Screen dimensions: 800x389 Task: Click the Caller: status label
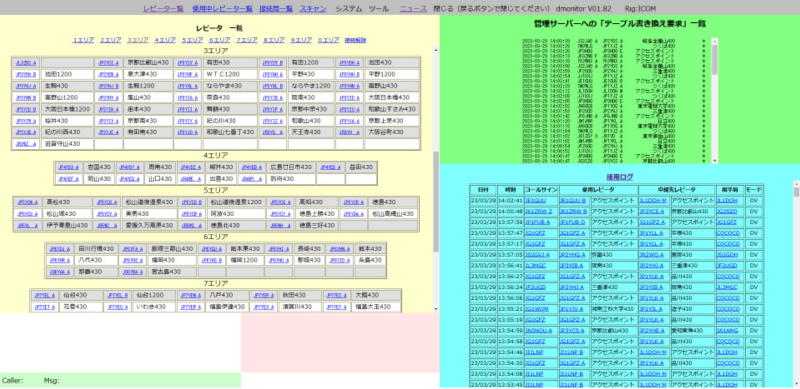click(12, 380)
